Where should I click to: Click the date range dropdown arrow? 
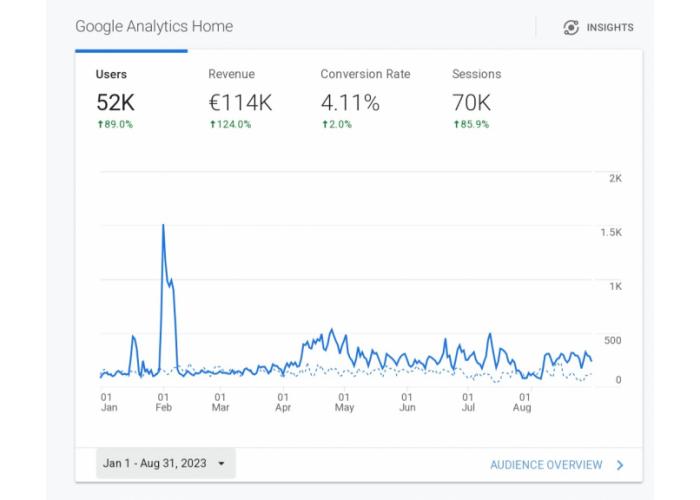(221, 464)
